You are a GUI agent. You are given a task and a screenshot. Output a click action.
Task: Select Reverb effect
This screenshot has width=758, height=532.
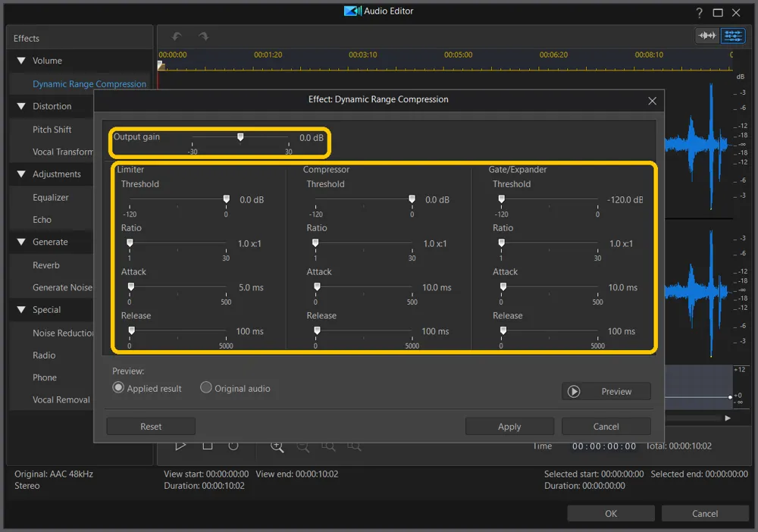tap(46, 264)
